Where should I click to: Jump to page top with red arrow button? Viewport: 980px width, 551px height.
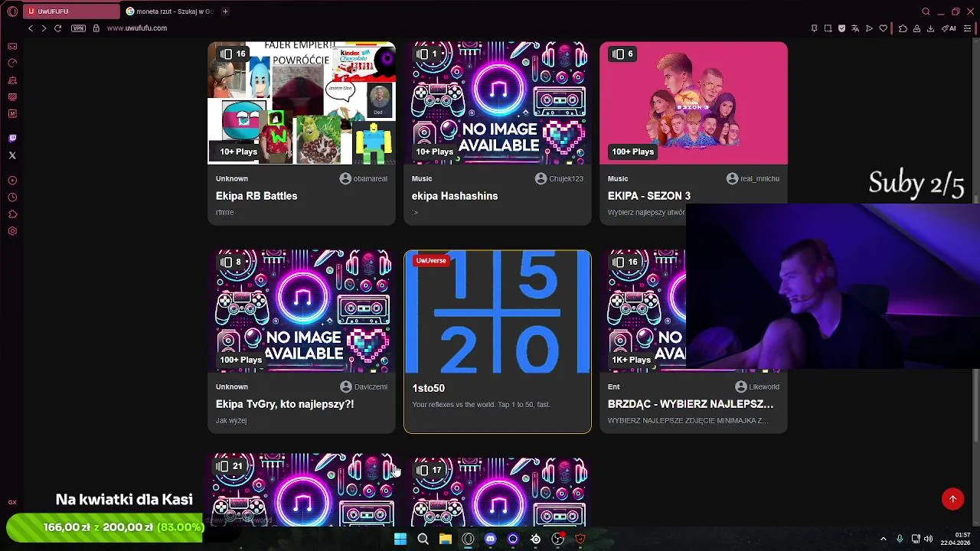[952, 499]
